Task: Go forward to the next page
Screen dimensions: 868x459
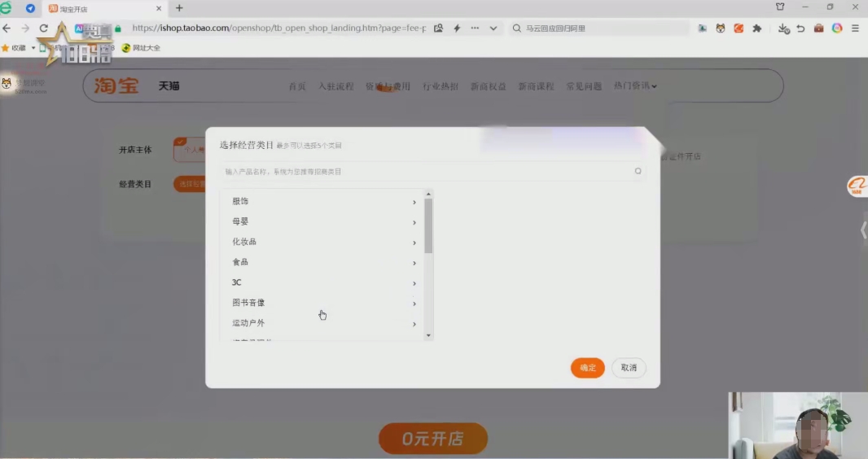Action: 25,28
